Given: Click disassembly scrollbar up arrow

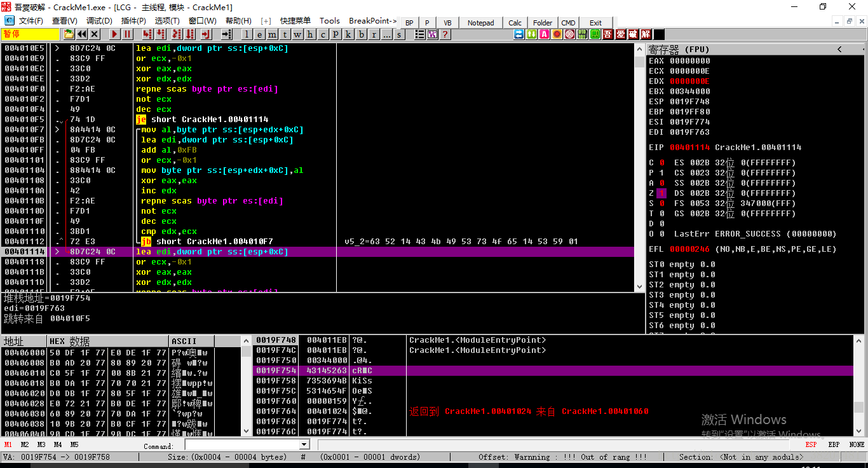Looking at the screenshot, I should [x=640, y=48].
